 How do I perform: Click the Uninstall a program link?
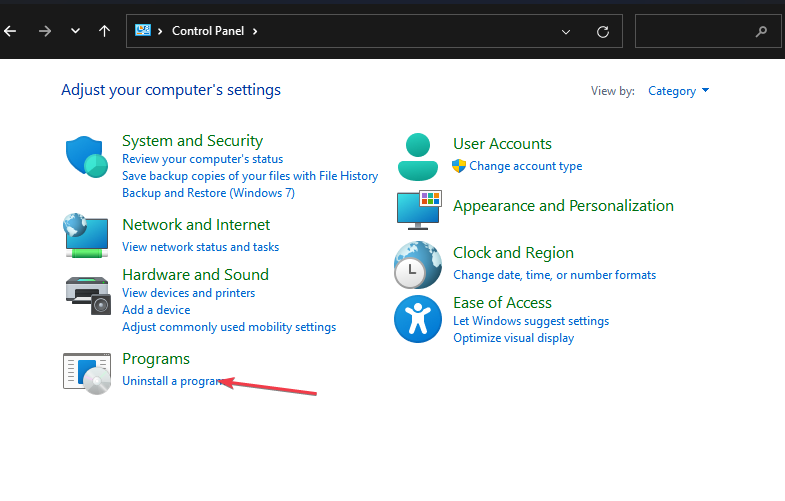point(170,381)
